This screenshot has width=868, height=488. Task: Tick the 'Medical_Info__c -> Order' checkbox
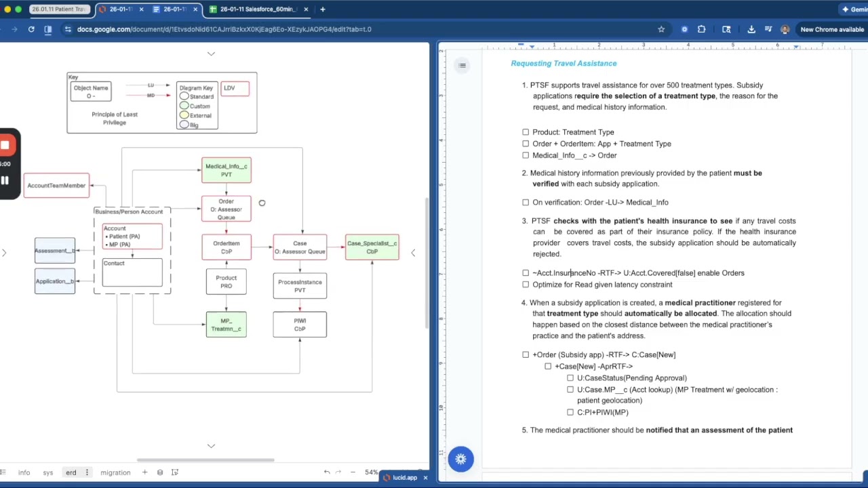pyautogui.click(x=526, y=155)
